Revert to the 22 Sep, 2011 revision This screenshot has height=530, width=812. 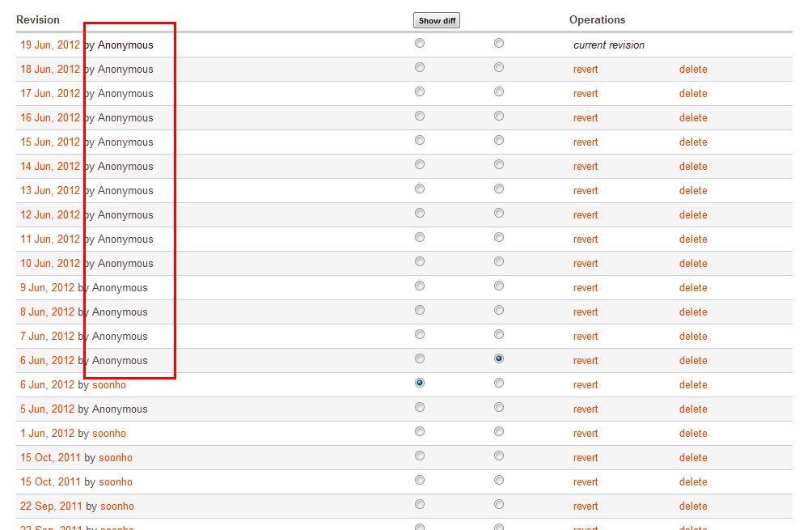point(586,507)
